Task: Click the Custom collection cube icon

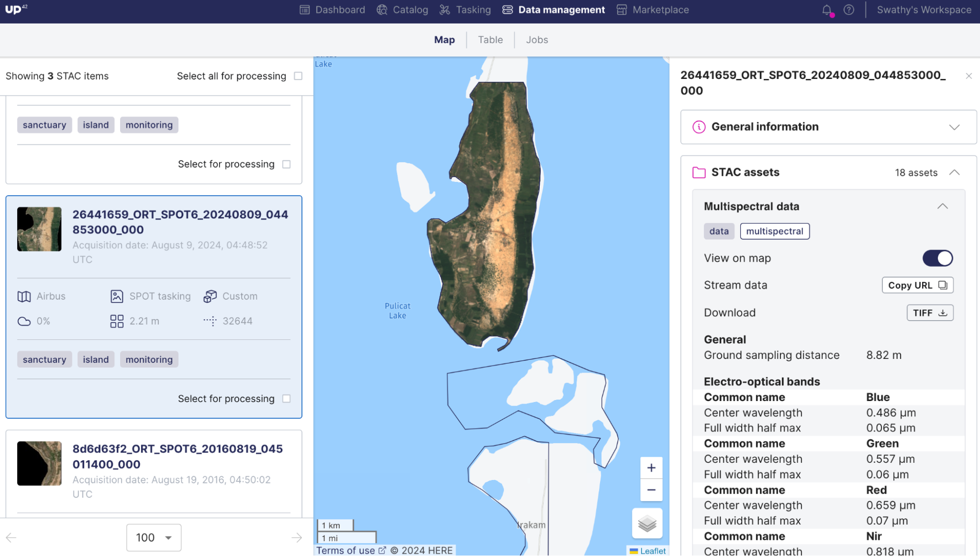Action: click(210, 297)
